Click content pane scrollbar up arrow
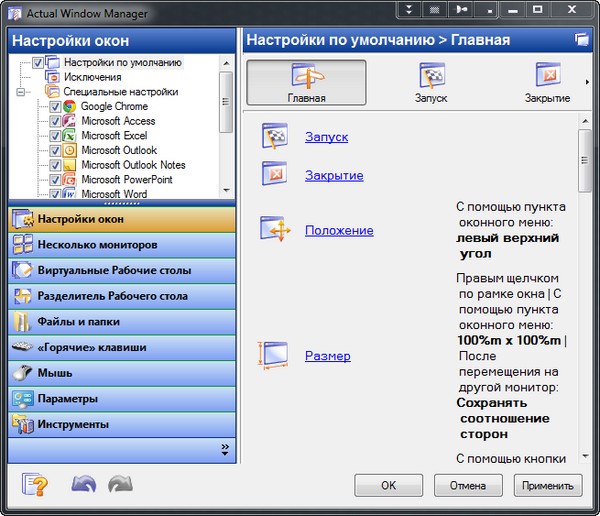 [585, 121]
